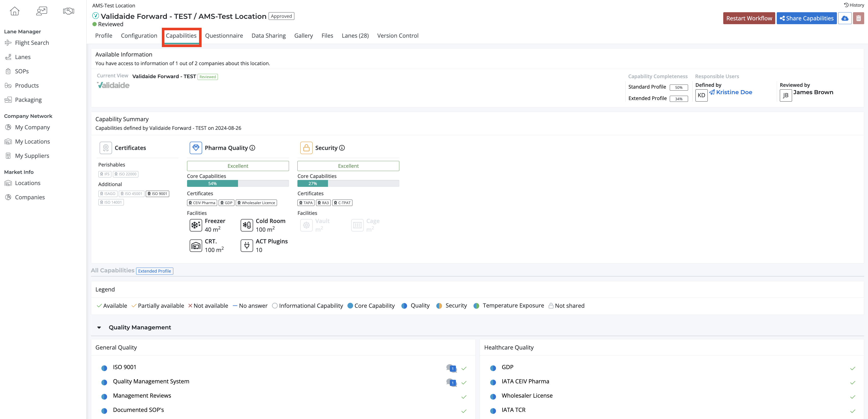868x419 pixels.
Task: Open the Gallery tab
Action: point(304,36)
